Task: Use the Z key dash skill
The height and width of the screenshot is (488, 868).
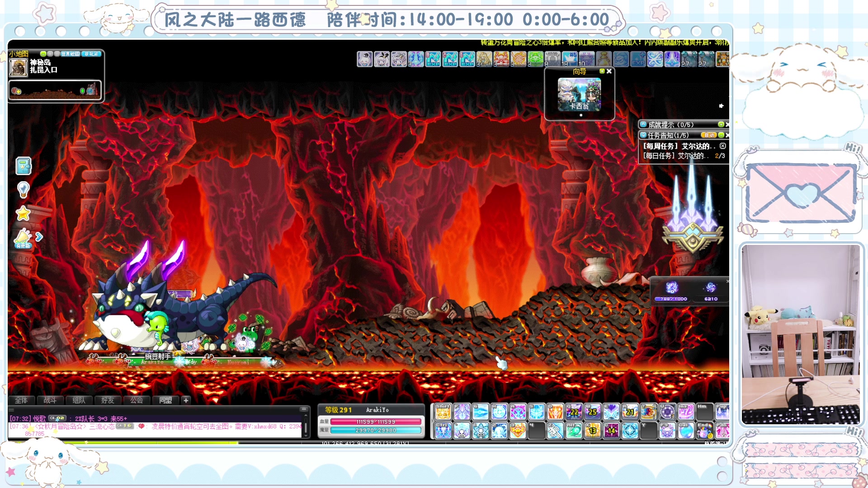Action: (555, 431)
